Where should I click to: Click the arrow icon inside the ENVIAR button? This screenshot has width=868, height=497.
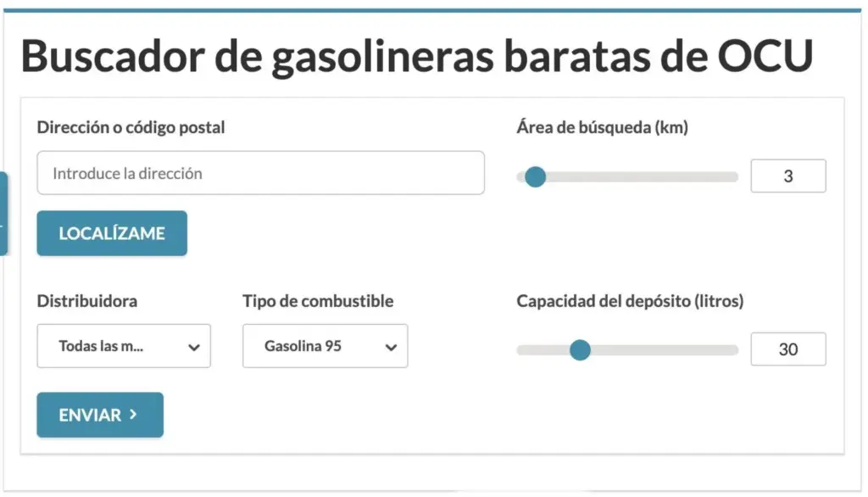133,415
